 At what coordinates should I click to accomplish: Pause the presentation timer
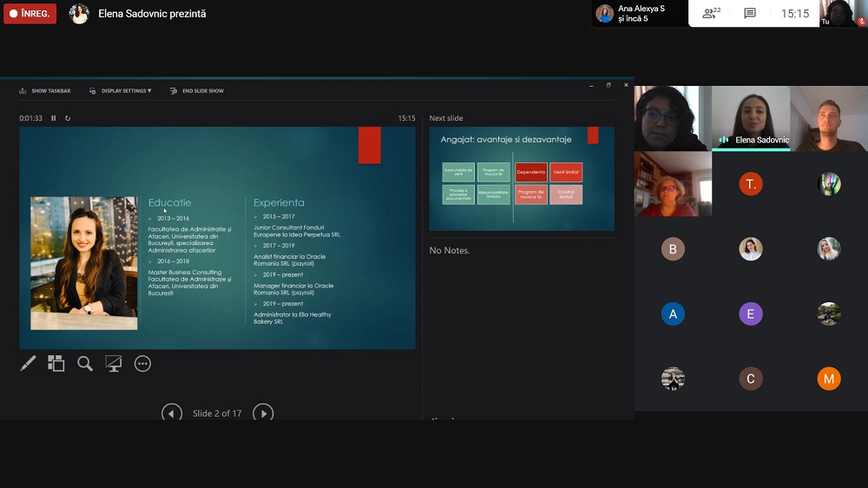click(54, 118)
